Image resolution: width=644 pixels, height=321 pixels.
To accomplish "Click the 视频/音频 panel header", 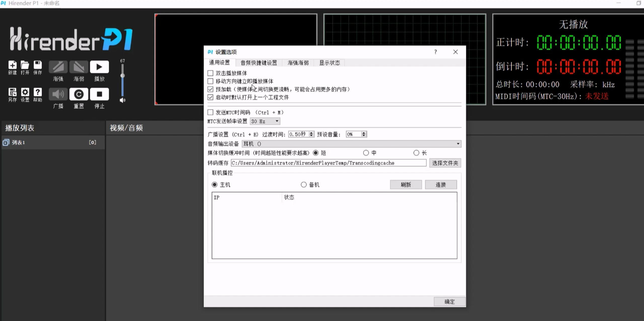I will pyautogui.click(x=126, y=128).
